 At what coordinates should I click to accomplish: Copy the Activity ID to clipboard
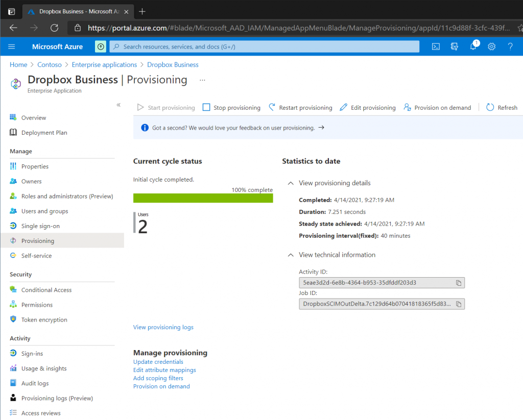point(459,283)
